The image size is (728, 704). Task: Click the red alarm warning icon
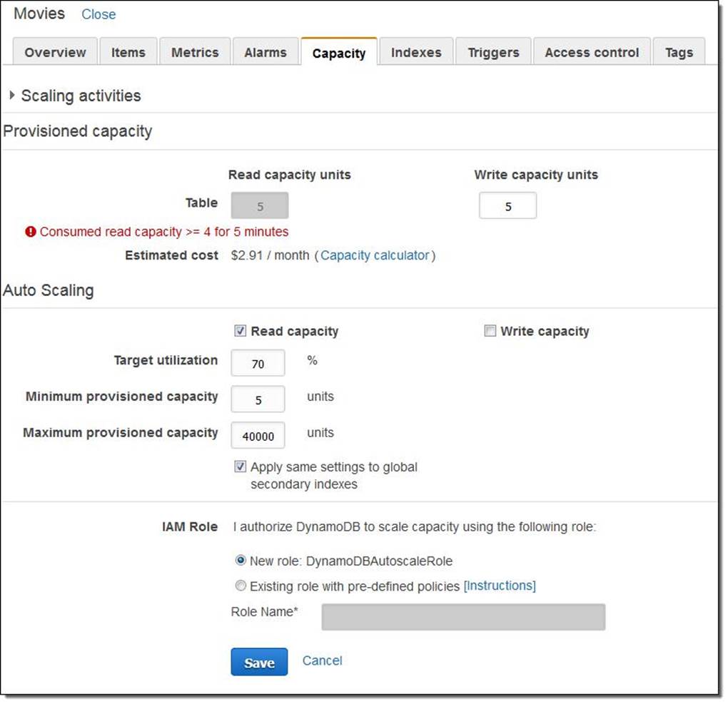pos(31,232)
